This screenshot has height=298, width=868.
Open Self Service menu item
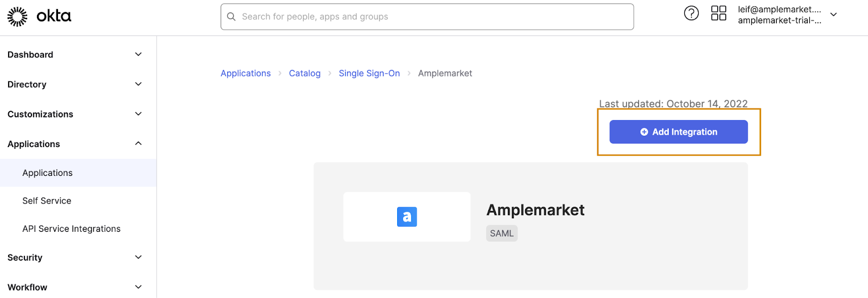point(47,201)
